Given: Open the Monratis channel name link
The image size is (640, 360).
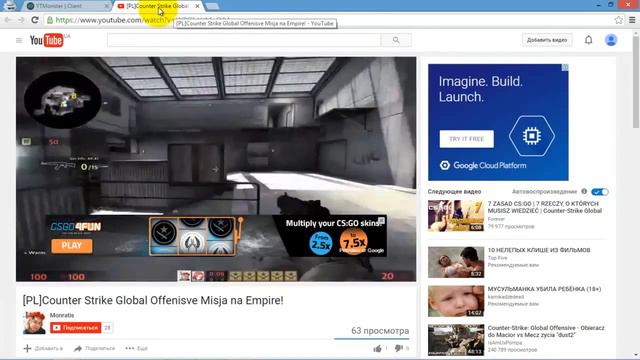Looking at the screenshot, I should click(x=62, y=315).
